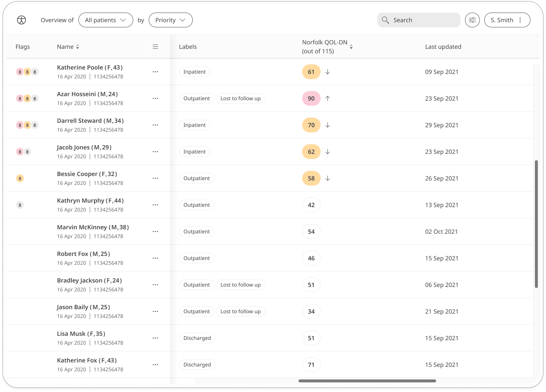Open Lisa Musk's patient record
546x392 pixels.
click(81, 334)
